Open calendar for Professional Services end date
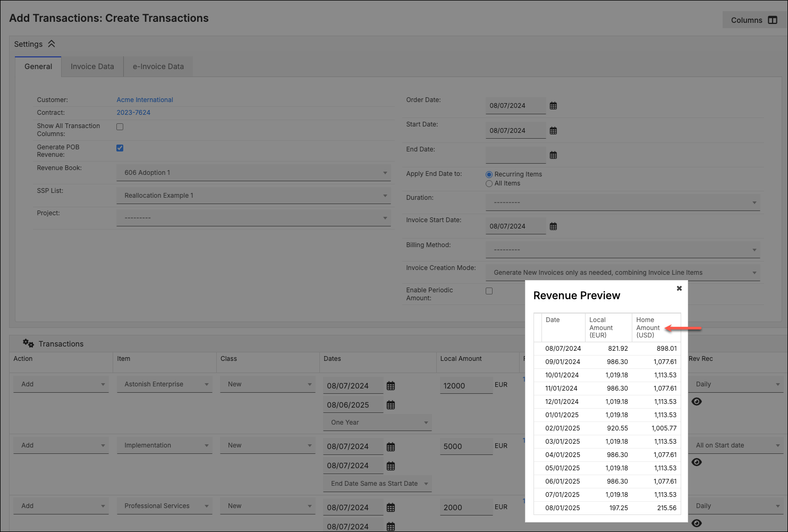The image size is (788, 532). coord(391,527)
